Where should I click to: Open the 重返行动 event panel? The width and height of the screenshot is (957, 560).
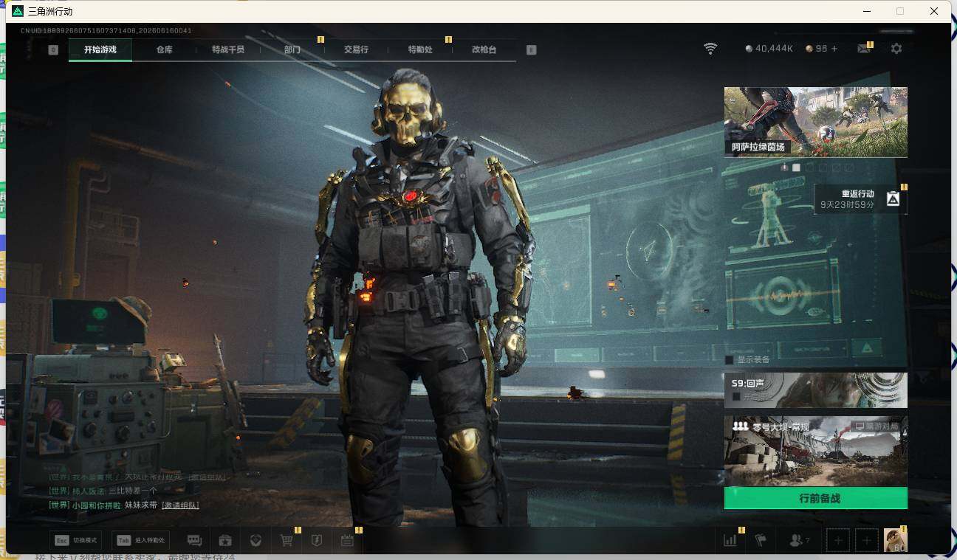[x=860, y=198]
